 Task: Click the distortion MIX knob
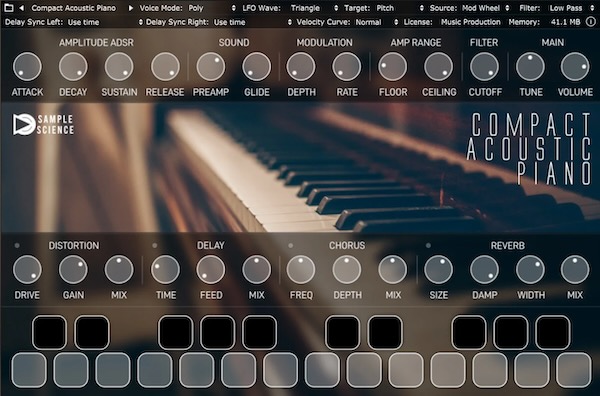(119, 269)
